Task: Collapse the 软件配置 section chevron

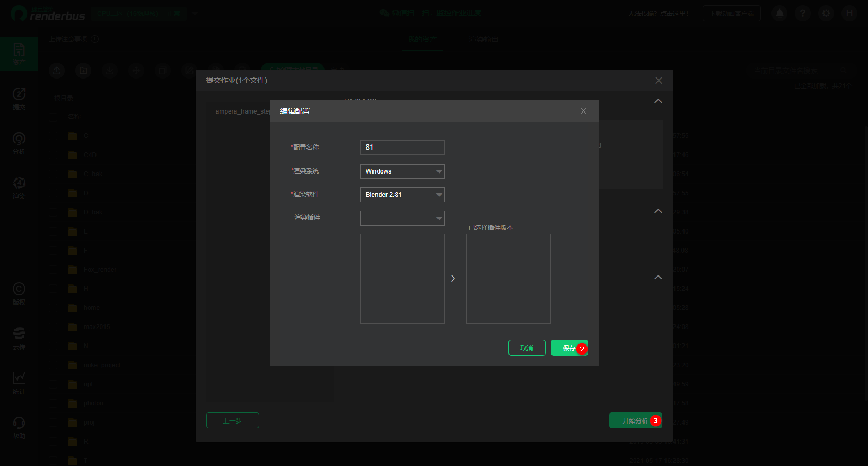Action: [x=658, y=101]
